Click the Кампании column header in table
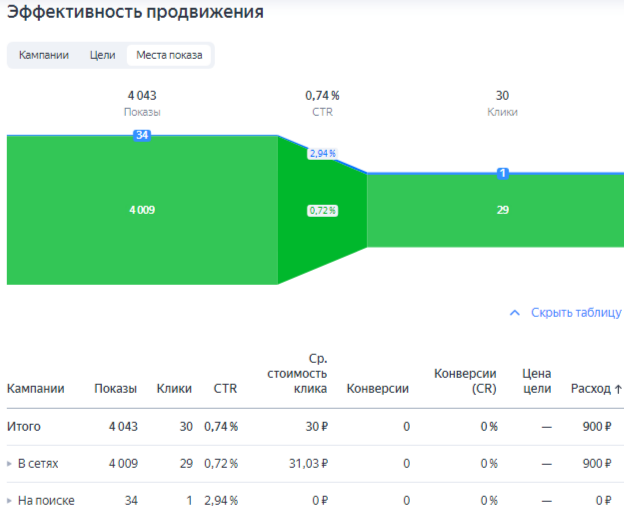 click(x=35, y=388)
